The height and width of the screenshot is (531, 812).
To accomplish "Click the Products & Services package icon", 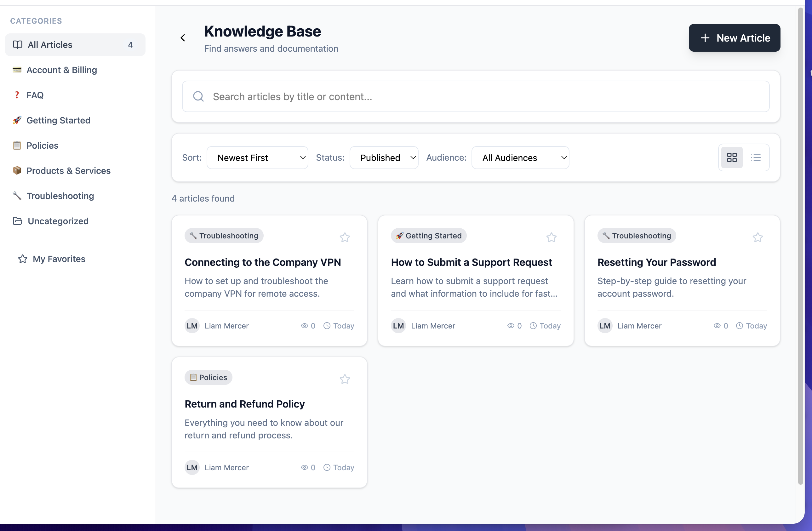I will click(x=17, y=170).
